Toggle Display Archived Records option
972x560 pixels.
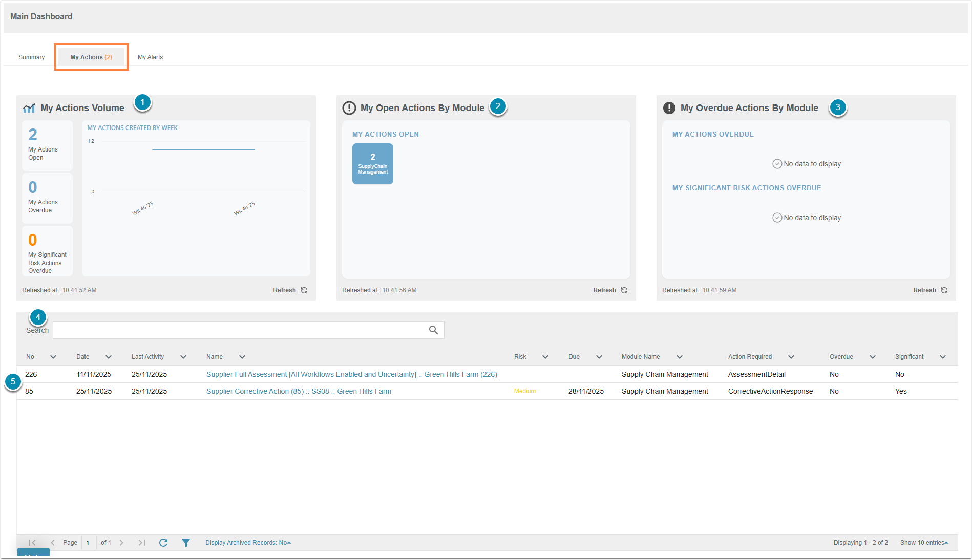(248, 543)
